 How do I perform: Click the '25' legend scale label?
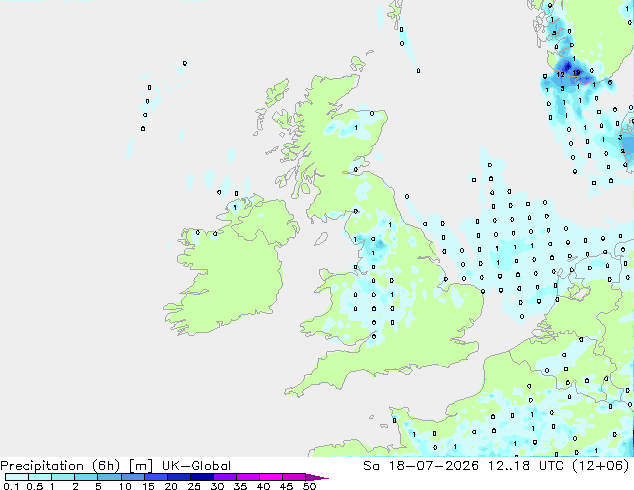click(x=194, y=486)
